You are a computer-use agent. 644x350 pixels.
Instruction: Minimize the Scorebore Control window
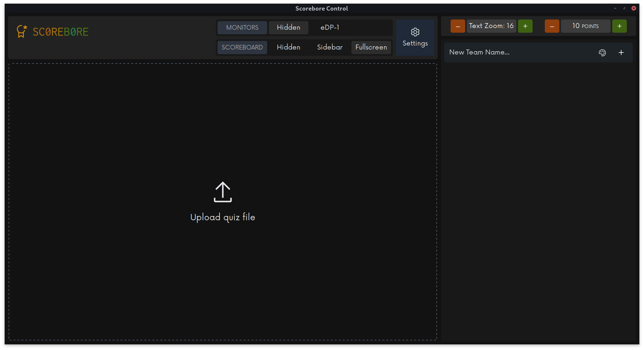[615, 8]
